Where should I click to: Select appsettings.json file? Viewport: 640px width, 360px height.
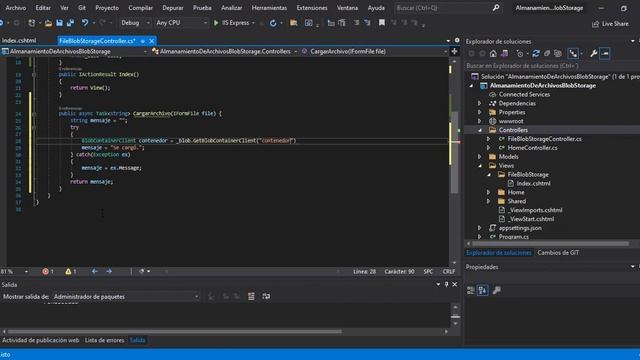pyautogui.click(x=520, y=228)
